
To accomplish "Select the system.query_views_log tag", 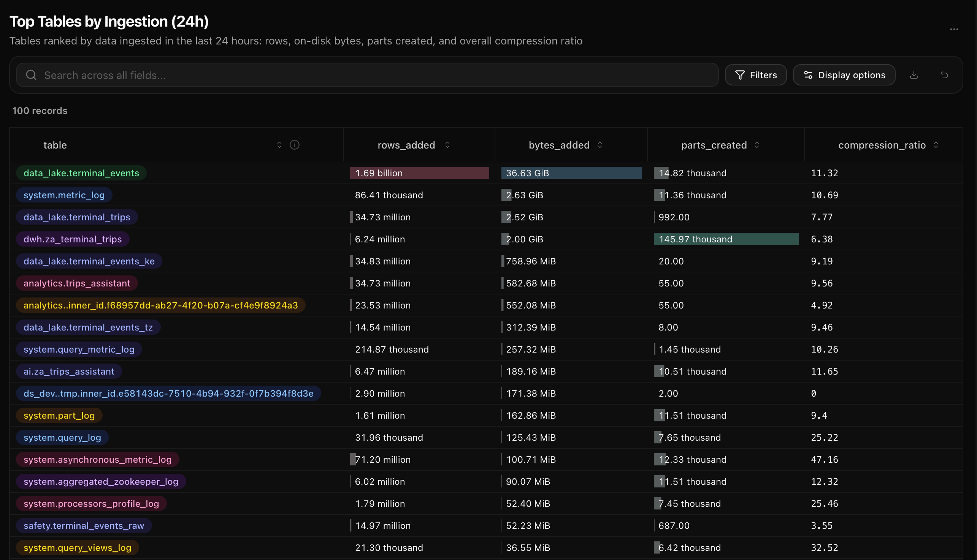I will (77, 548).
